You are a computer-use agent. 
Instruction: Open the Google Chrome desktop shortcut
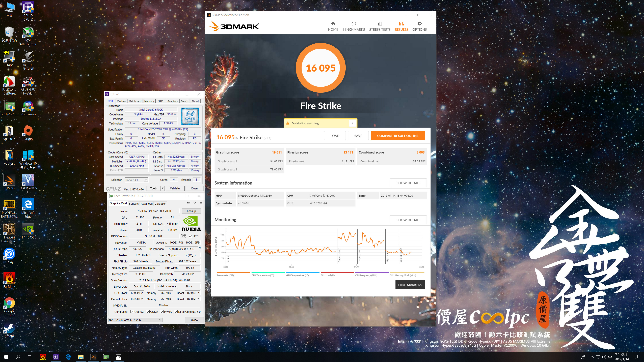point(9,307)
